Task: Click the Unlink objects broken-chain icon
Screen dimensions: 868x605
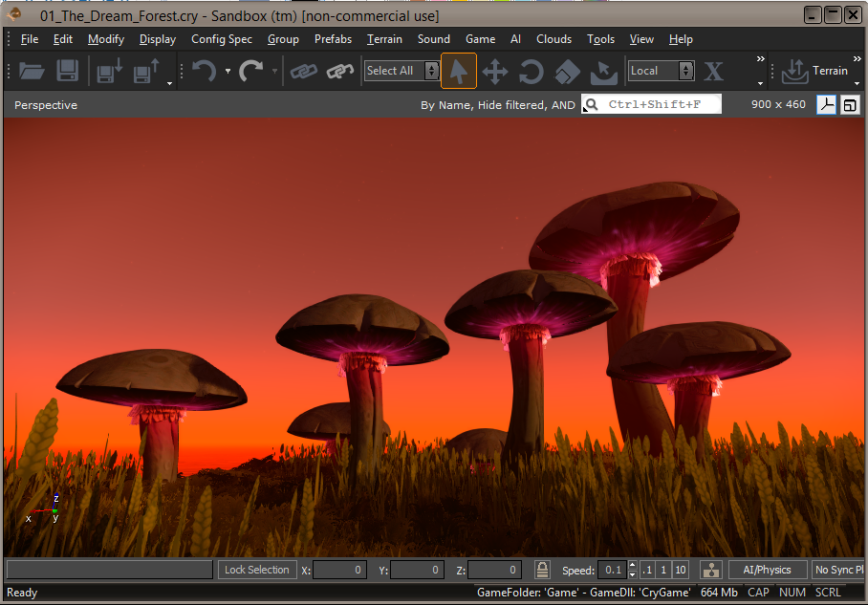Action: click(x=340, y=71)
